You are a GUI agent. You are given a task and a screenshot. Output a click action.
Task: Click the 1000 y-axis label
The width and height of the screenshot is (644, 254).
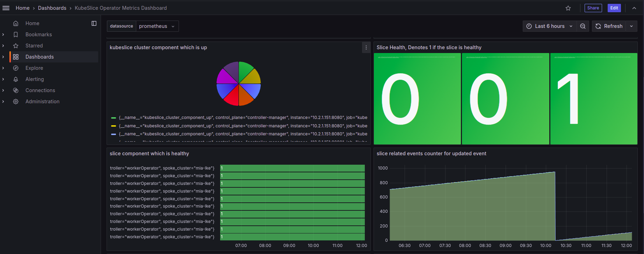(x=383, y=168)
